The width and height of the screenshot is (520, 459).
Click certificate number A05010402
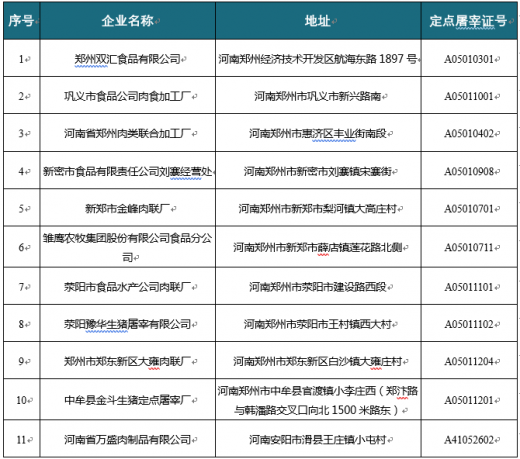tap(469, 133)
